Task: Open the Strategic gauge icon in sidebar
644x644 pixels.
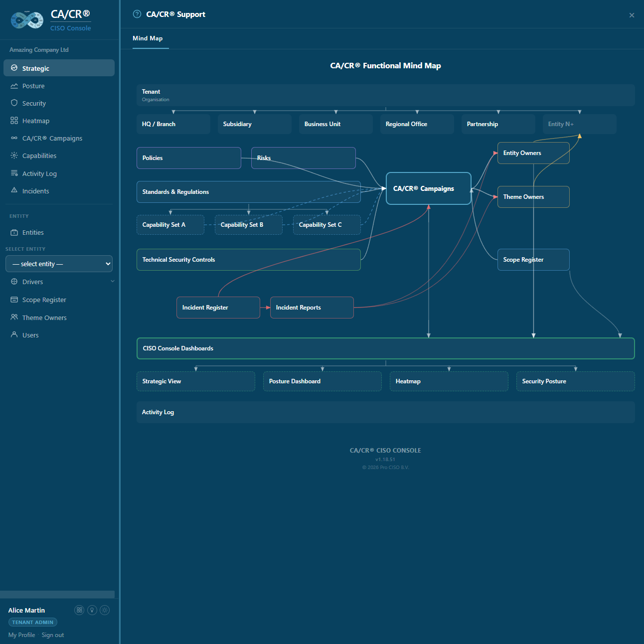Action: coord(14,68)
